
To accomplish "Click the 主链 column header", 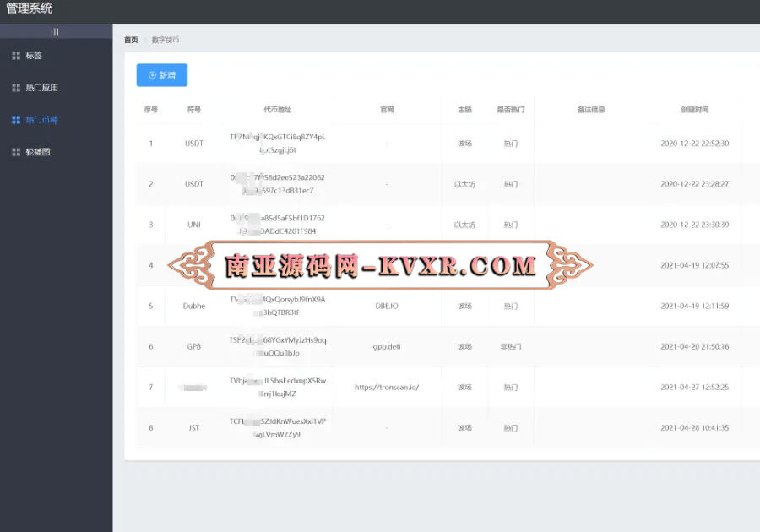I will (464, 110).
